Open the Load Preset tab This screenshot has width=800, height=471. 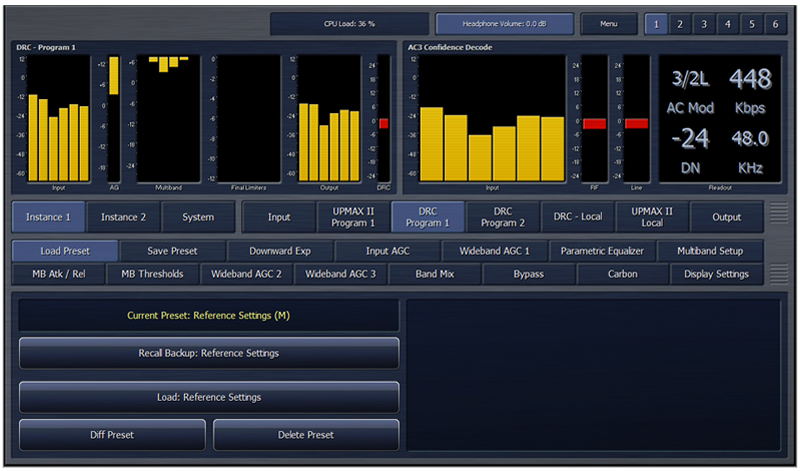point(65,251)
